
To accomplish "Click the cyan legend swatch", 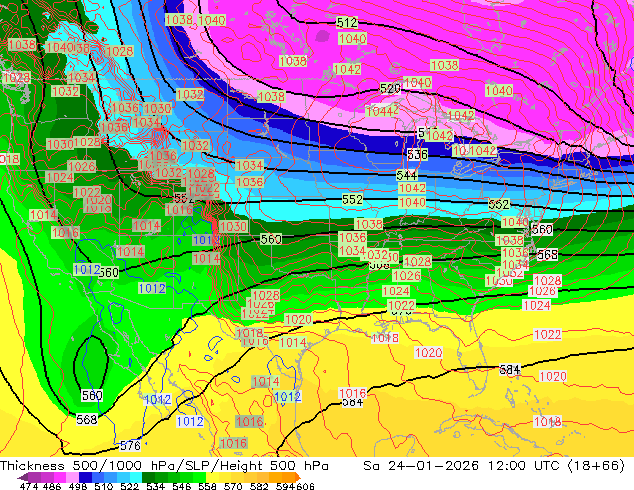I will click(136, 477).
